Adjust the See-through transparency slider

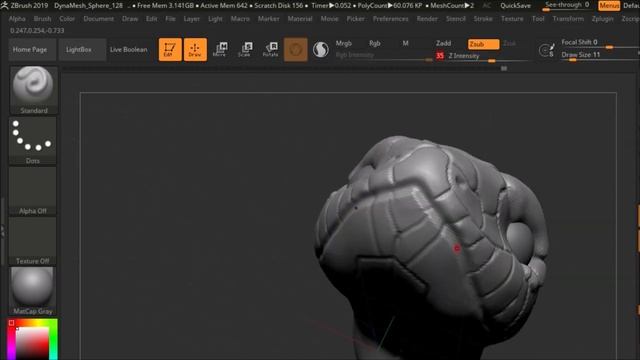click(568, 5)
